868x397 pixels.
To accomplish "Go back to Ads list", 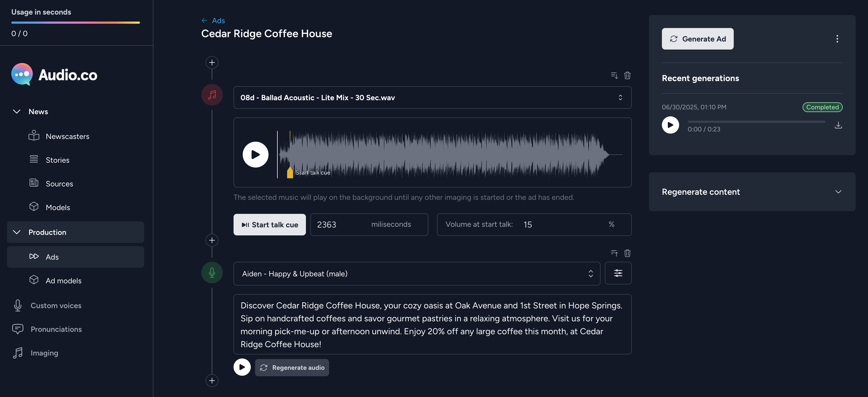I will point(213,20).
